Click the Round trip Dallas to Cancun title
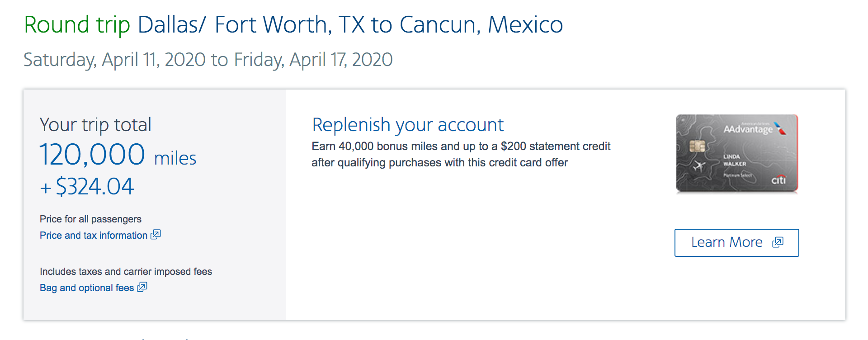This screenshot has width=868, height=340. 293,24
